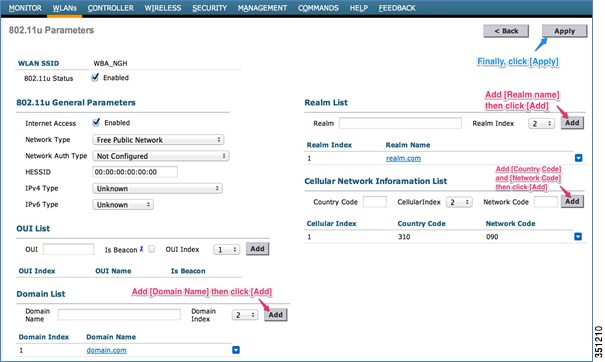This screenshot has width=605, height=362.
Task: Click the Domain Name input field
Action: click(x=119, y=315)
